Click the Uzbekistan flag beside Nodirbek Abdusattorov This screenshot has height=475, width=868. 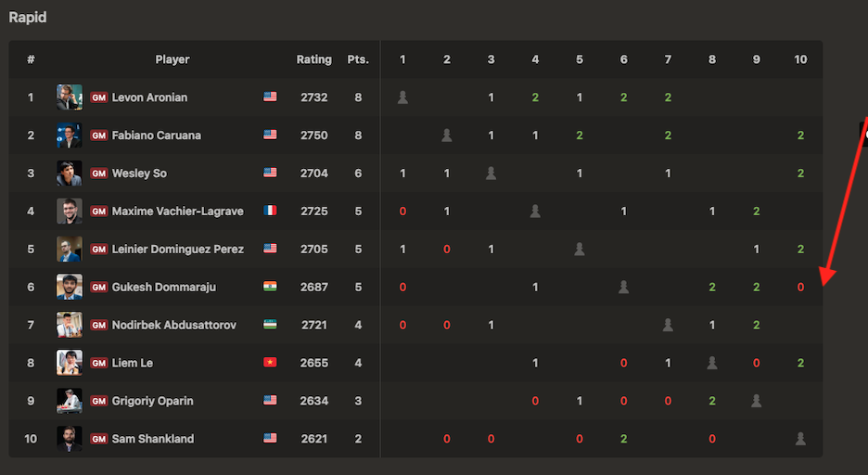coord(270,325)
